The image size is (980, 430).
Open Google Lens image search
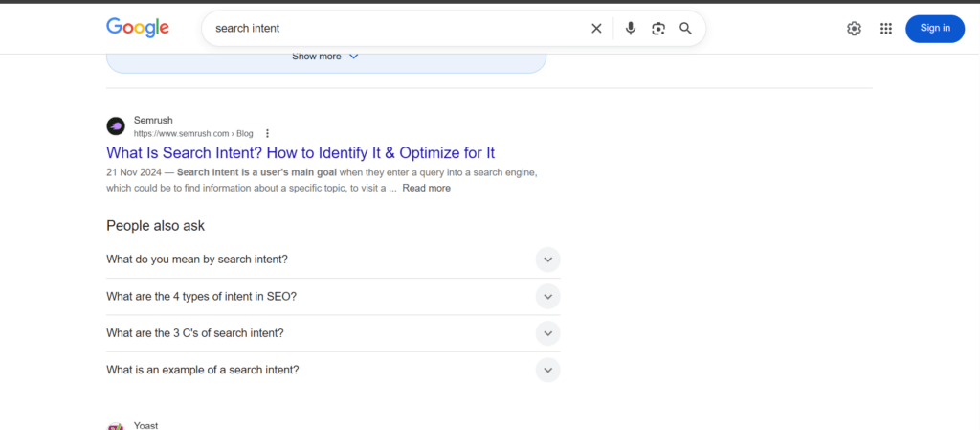(658, 28)
